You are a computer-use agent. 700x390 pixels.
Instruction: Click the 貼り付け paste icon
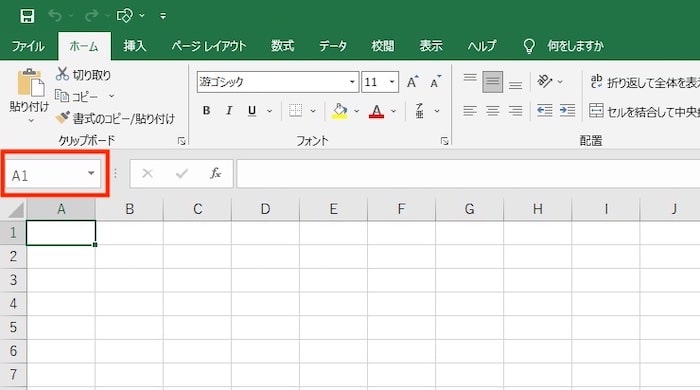click(x=30, y=83)
